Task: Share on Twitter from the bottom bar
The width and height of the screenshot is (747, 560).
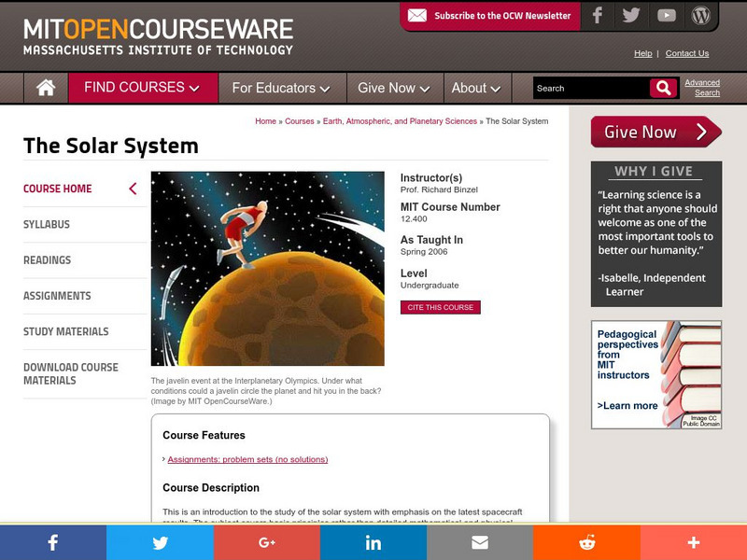Action: coord(160,542)
